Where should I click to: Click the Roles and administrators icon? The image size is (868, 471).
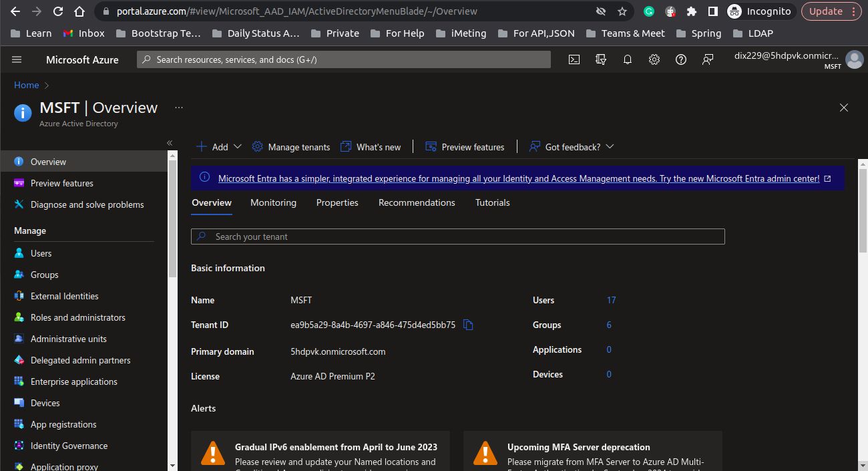click(x=19, y=317)
